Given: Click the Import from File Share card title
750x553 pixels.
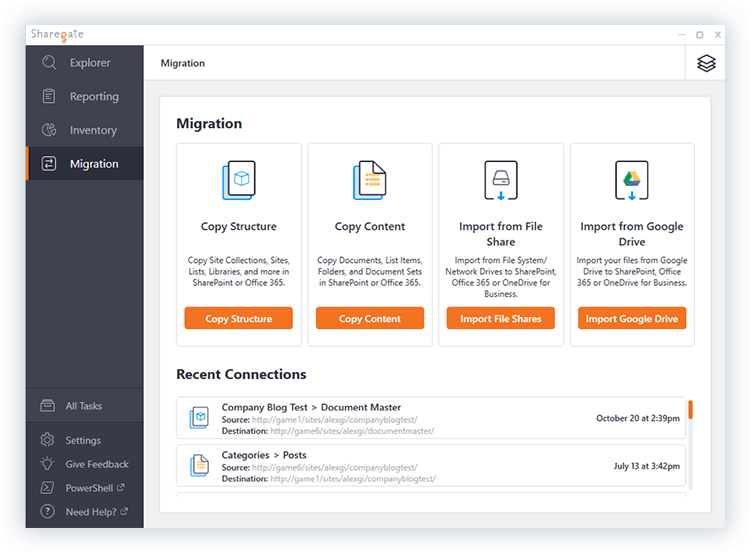Looking at the screenshot, I should pos(501,234).
